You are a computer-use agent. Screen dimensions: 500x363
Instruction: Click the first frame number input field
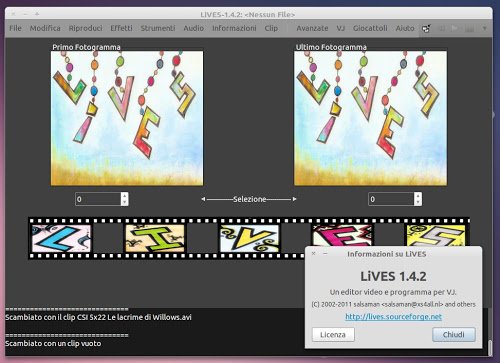tap(98, 199)
